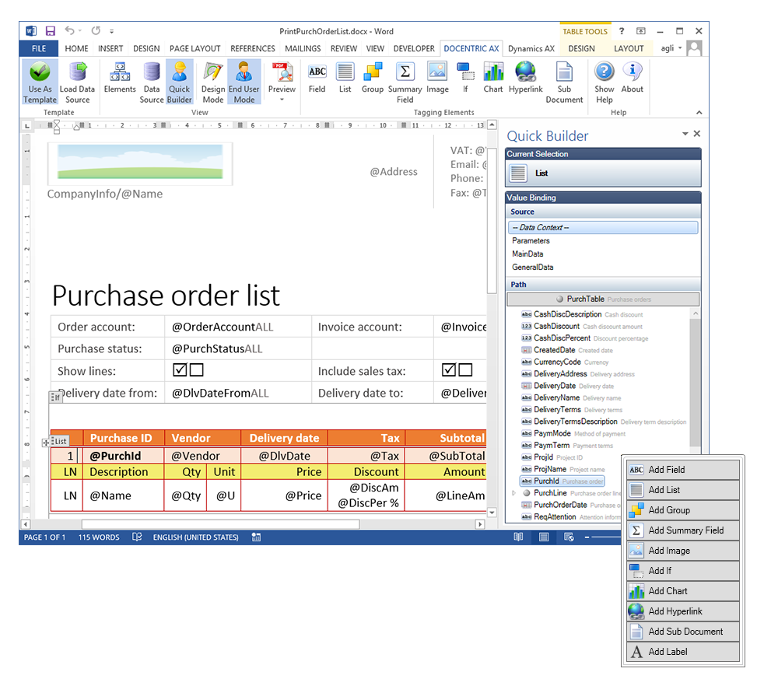Tick the empty Include sales tax checkbox
The height and width of the screenshot is (700, 778).
pos(465,370)
